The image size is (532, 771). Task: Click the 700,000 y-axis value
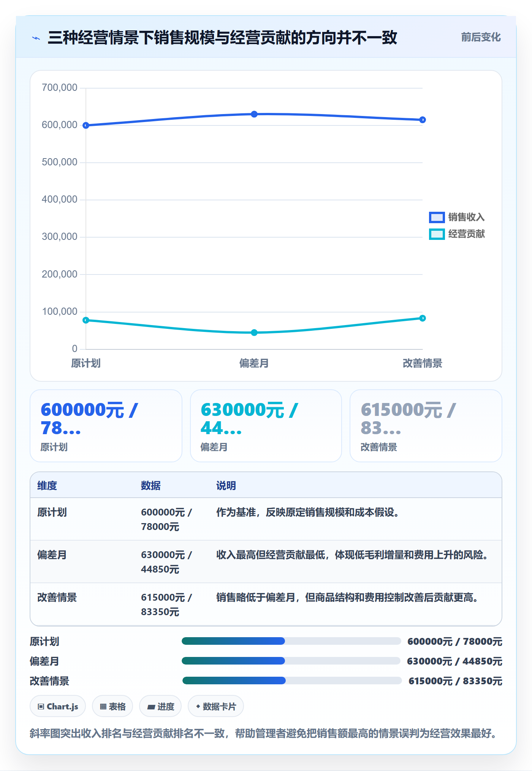pos(60,87)
